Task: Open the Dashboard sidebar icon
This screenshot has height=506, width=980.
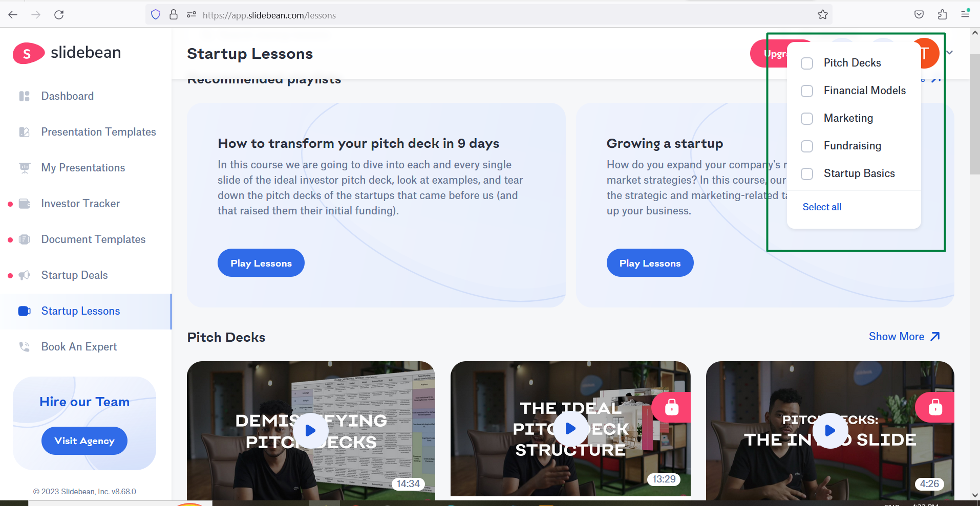Action: click(24, 96)
